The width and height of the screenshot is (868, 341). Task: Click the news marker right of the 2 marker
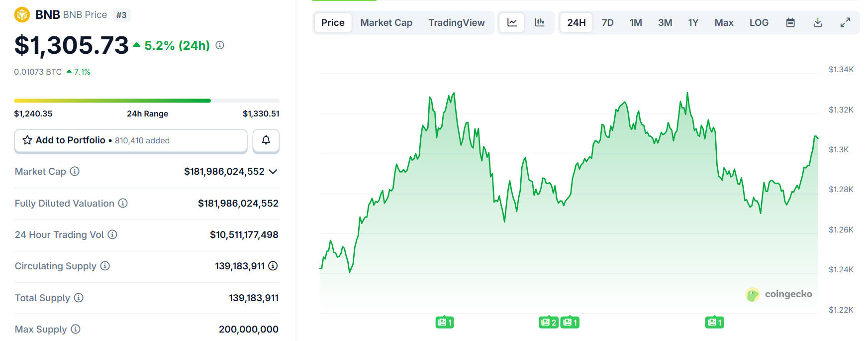(570, 323)
